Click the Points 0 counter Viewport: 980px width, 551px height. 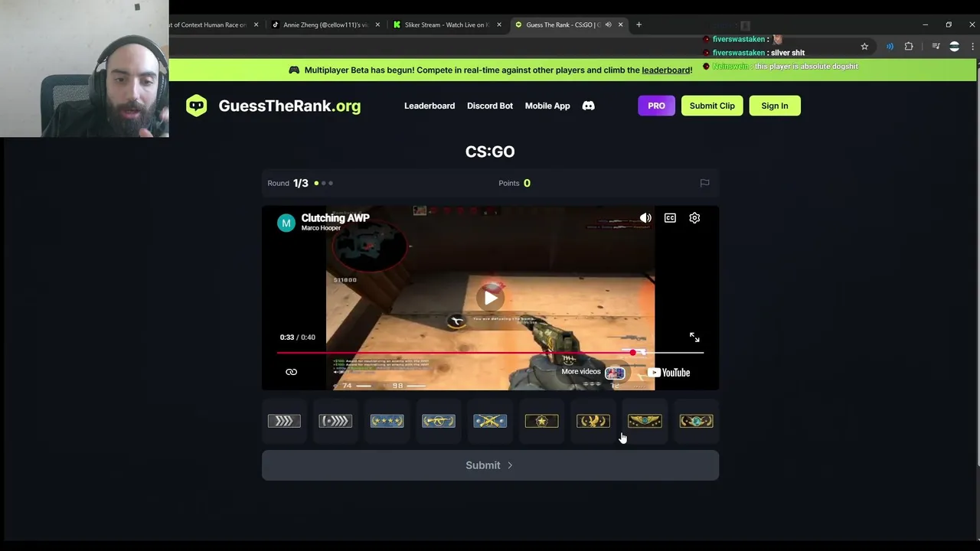click(514, 183)
